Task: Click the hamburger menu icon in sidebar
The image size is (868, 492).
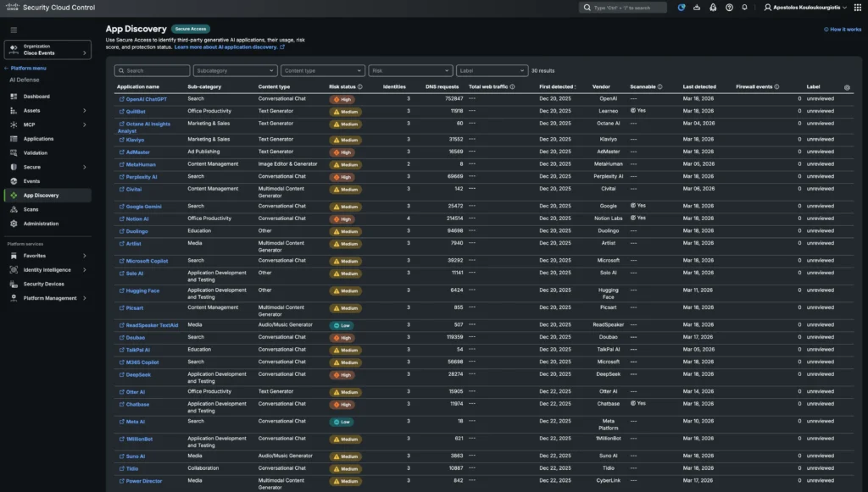Action: click(13, 30)
